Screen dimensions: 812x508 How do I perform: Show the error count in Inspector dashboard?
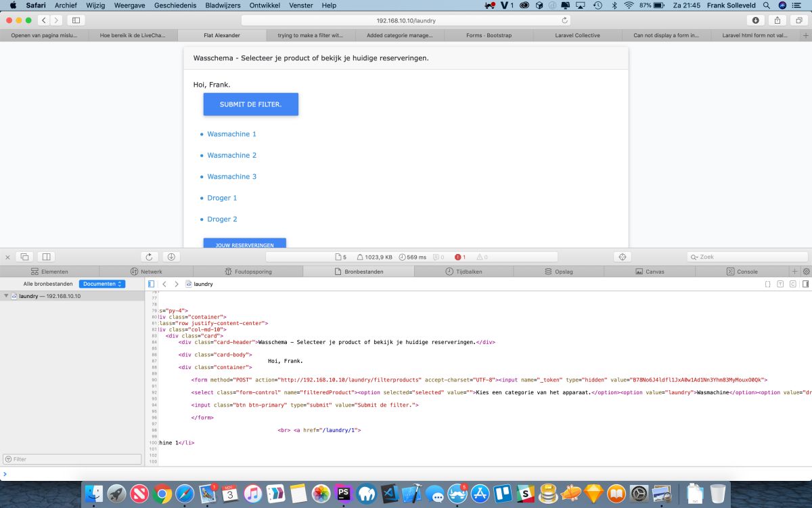pos(460,257)
